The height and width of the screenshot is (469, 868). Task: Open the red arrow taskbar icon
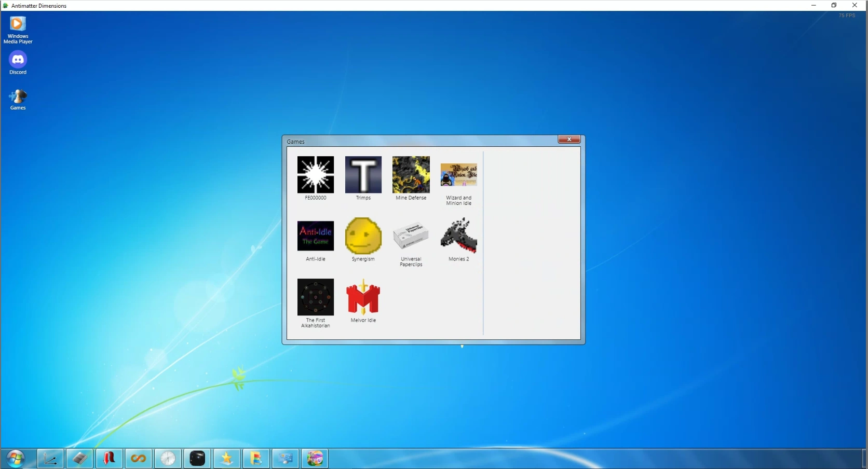pyautogui.click(x=109, y=459)
